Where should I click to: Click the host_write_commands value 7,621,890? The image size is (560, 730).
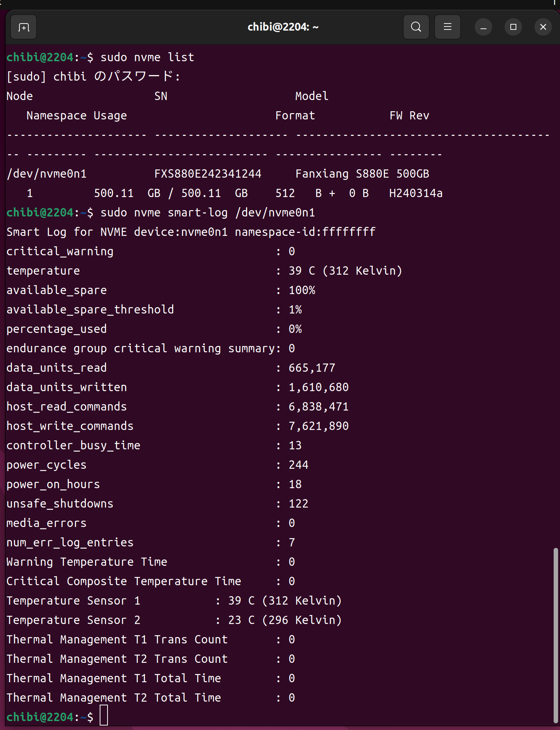[318, 426]
